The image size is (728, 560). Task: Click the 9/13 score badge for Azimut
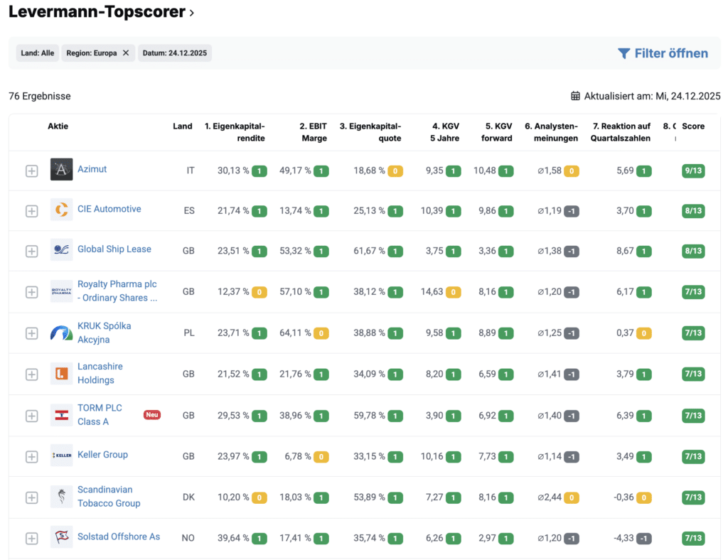693,171
